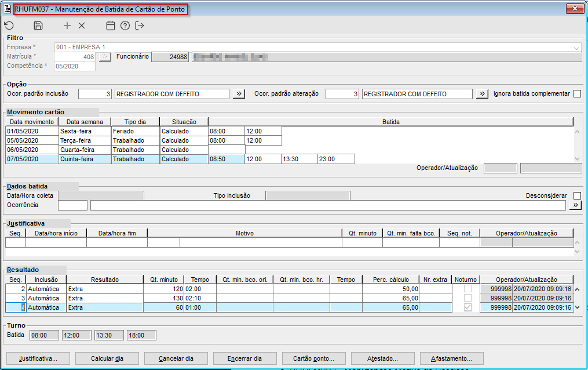The image size is (588, 370).
Task: Click the Competência input field
Action: click(74, 66)
